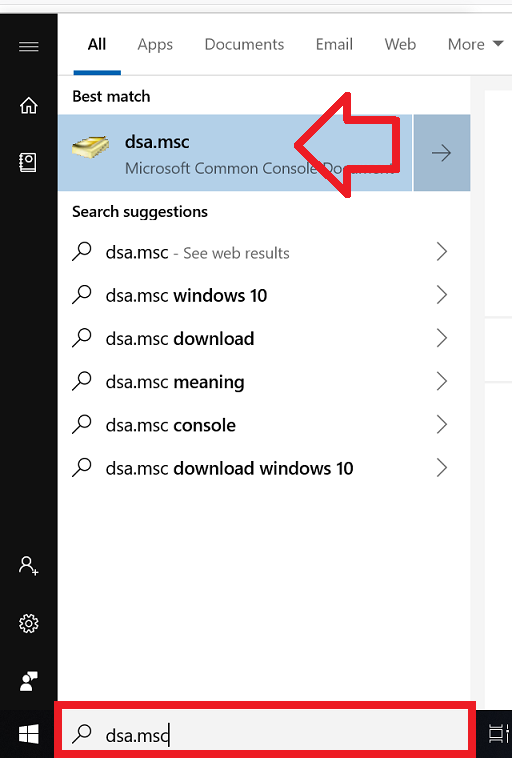Open the Settings gear icon

coord(29,624)
